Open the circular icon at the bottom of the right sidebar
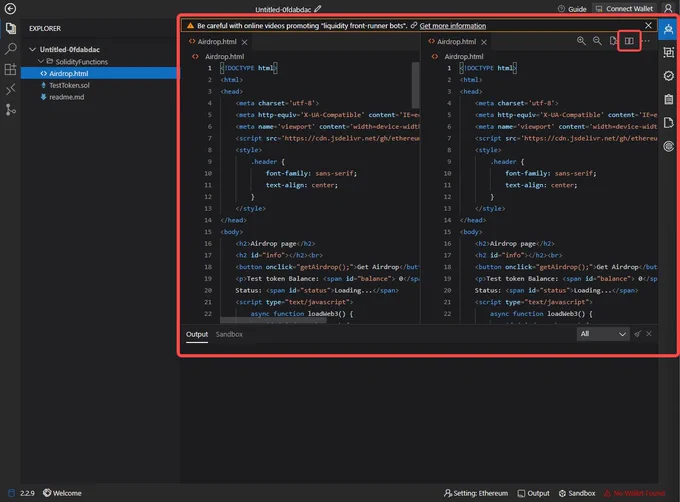680x502 pixels. (668, 146)
